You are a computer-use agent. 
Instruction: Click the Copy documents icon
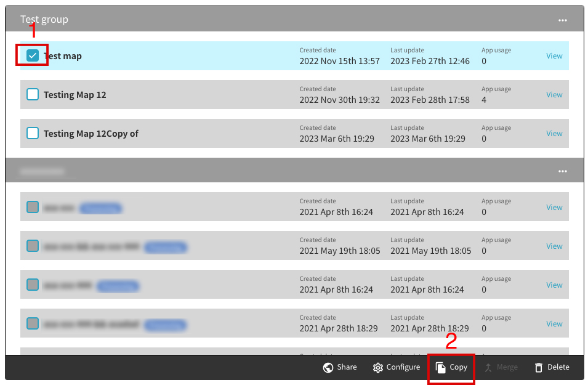click(441, 368)
